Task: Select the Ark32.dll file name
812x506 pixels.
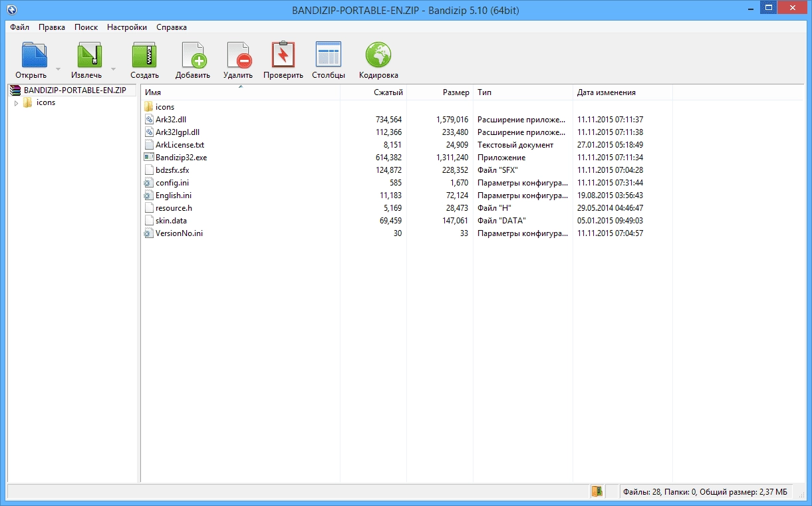Action: [172, 120]
